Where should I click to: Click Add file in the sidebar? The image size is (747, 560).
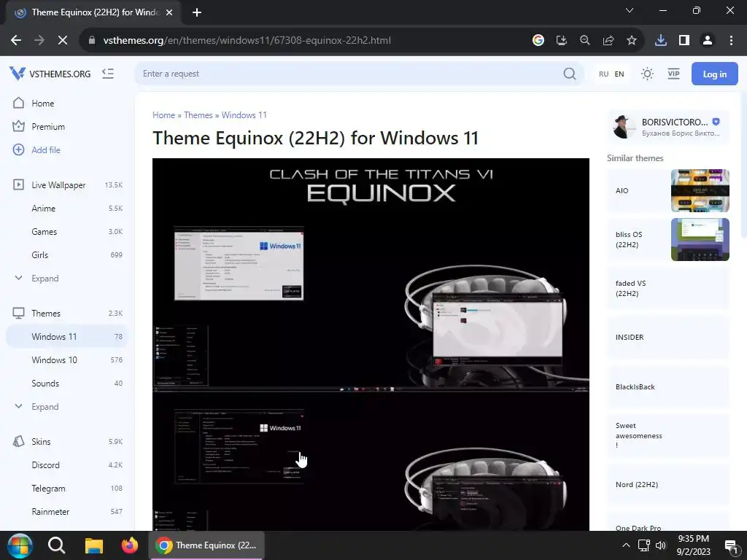click(66, 150)
